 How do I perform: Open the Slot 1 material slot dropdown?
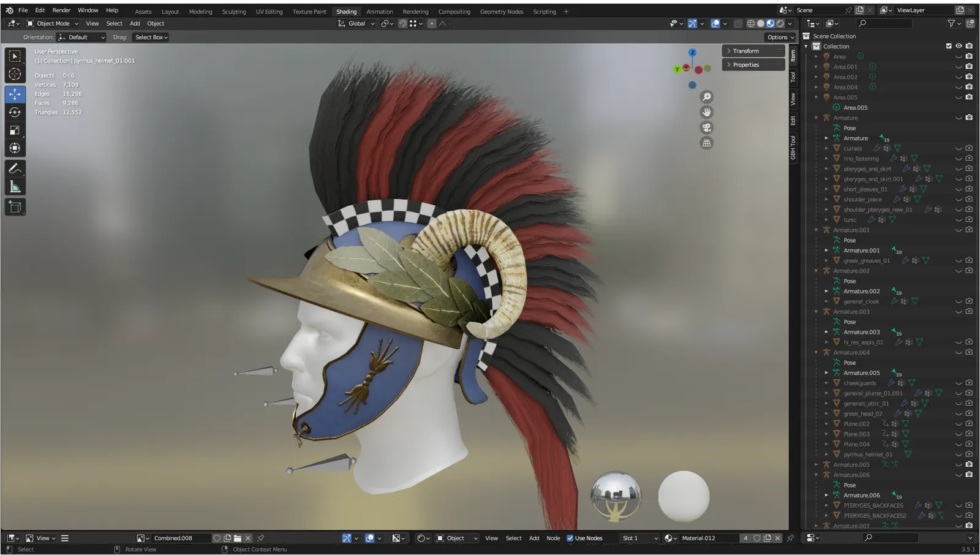tap(639, 538)
